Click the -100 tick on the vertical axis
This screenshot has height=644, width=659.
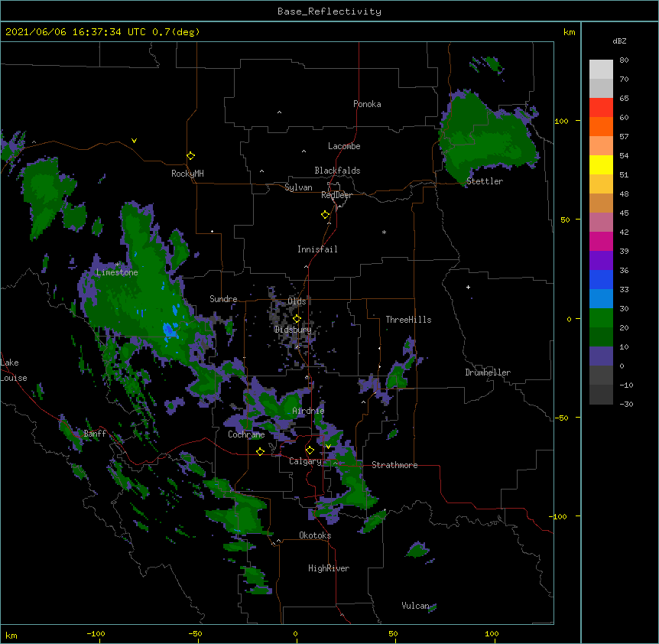tap(558, 516)
